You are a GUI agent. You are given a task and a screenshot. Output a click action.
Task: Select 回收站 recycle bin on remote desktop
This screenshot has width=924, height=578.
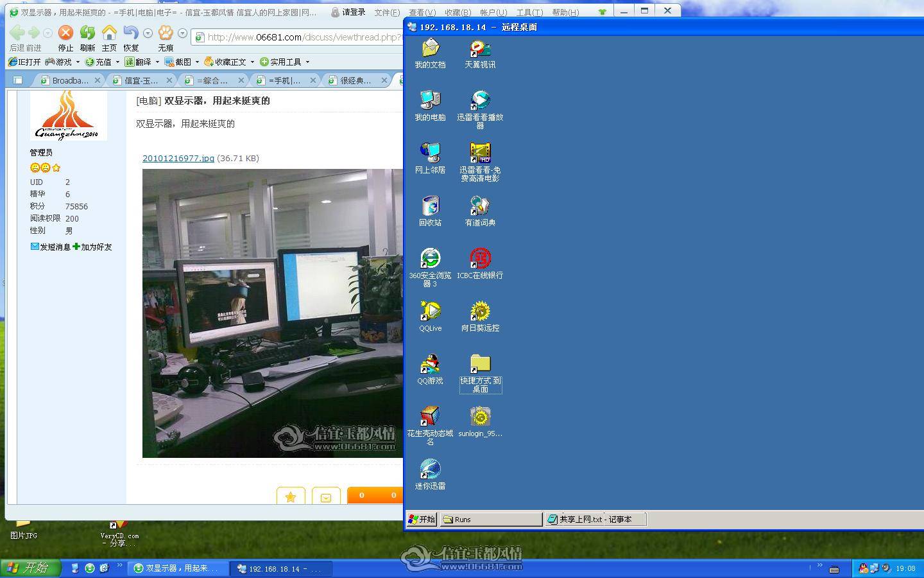[x=430, y=212]
